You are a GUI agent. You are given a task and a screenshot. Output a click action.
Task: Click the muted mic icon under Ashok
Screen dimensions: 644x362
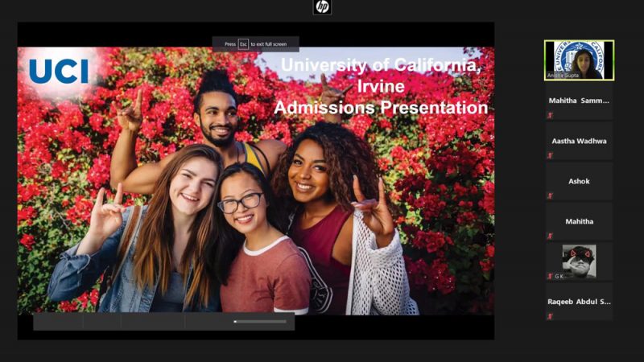(x=550, y=195)
